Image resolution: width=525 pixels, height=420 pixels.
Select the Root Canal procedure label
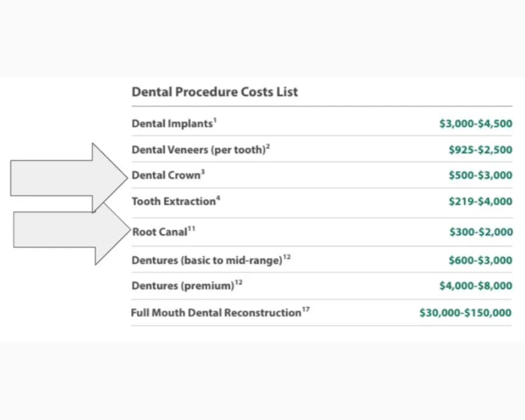160,232
